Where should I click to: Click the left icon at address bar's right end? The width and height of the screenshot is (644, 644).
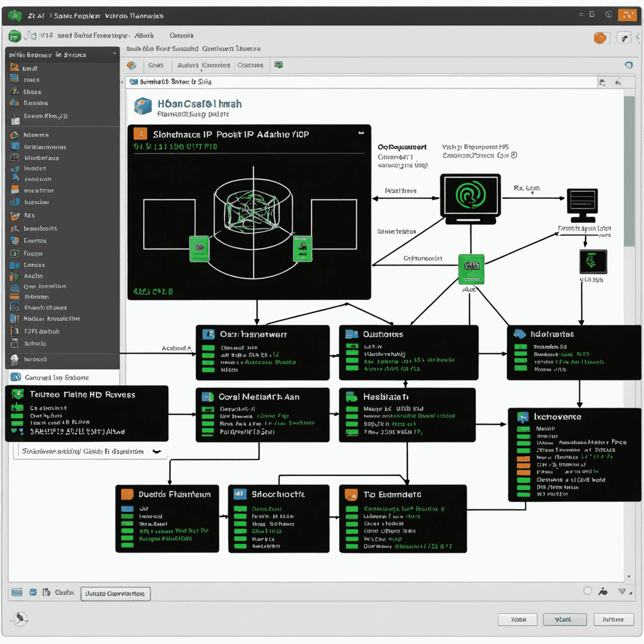coord(602,82)
